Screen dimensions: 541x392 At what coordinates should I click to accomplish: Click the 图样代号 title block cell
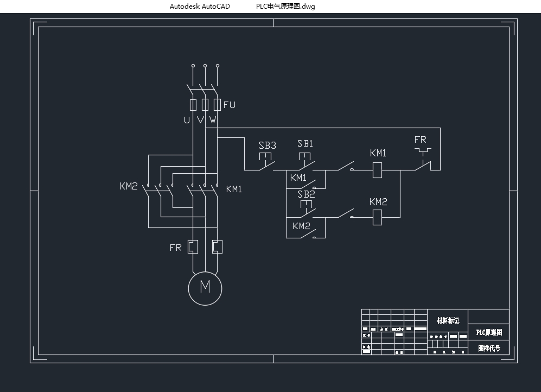point(489,348)
